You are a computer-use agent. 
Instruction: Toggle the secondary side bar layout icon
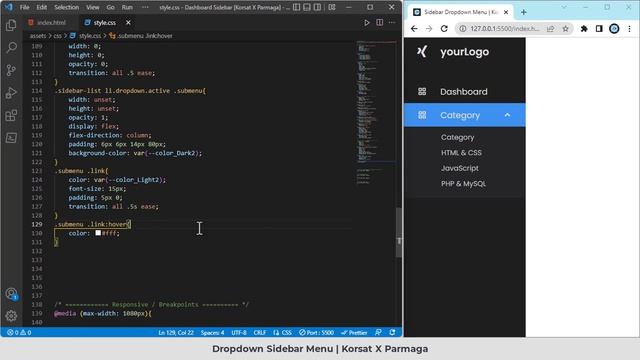(x=317, y=7)
